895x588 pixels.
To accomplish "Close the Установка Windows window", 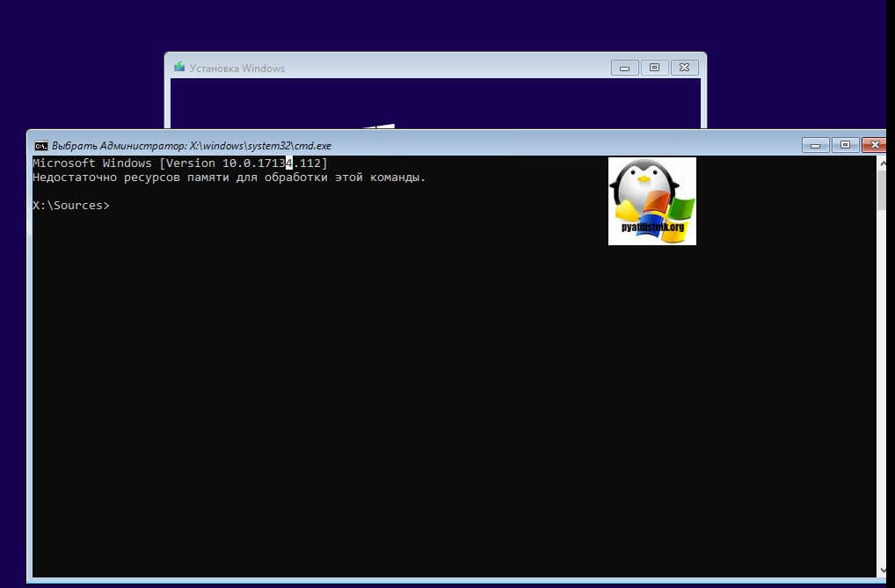I will (684, 68).
